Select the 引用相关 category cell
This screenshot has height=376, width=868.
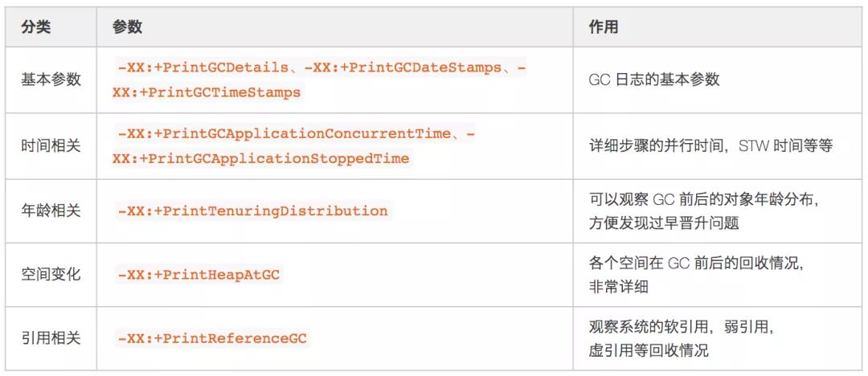[51, 337]
